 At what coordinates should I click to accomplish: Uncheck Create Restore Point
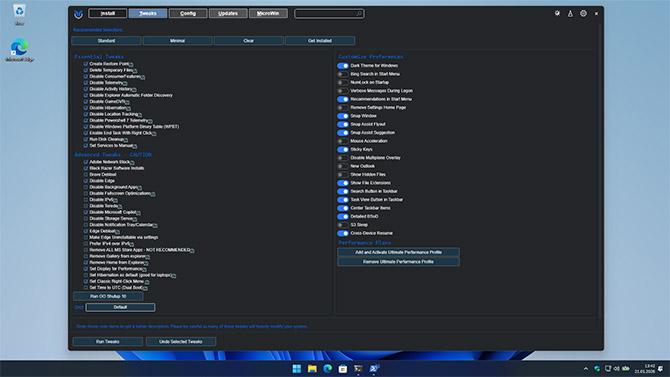coord(86,64)
